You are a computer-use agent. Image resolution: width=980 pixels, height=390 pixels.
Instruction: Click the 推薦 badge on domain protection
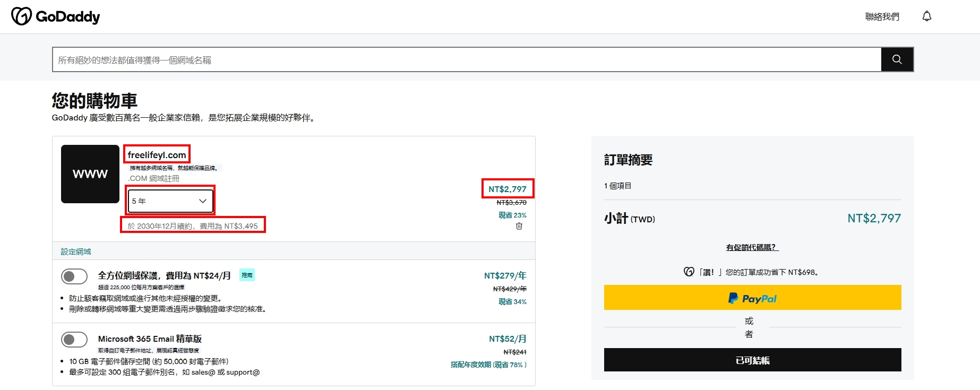pyautogui.click(x=247, y=275)
